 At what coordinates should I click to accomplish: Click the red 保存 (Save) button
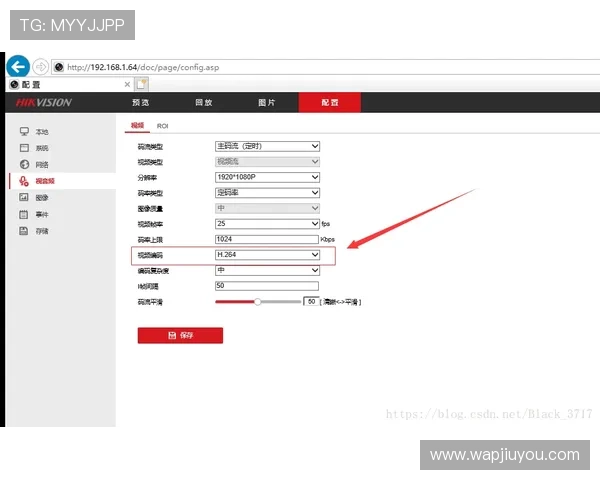tap(180, 336)
